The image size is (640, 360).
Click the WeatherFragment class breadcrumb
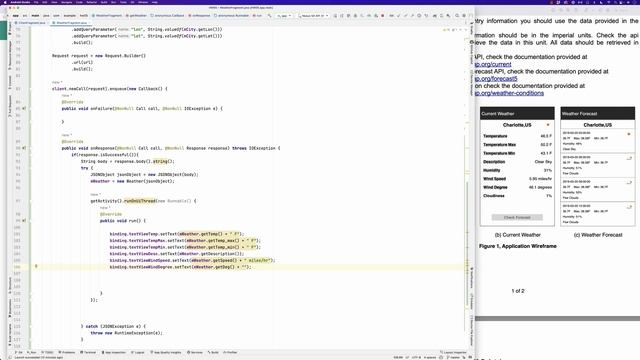(x=107, y=16)
